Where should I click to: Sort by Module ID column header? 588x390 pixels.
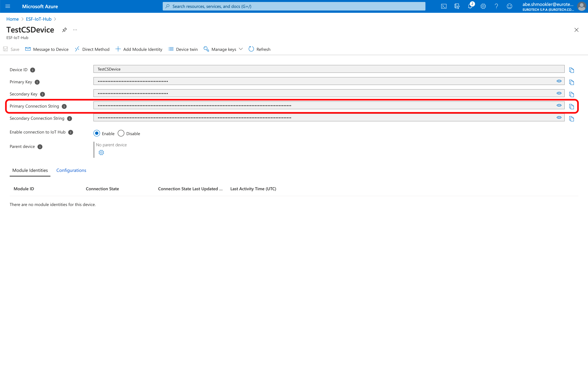coord(24,189)
